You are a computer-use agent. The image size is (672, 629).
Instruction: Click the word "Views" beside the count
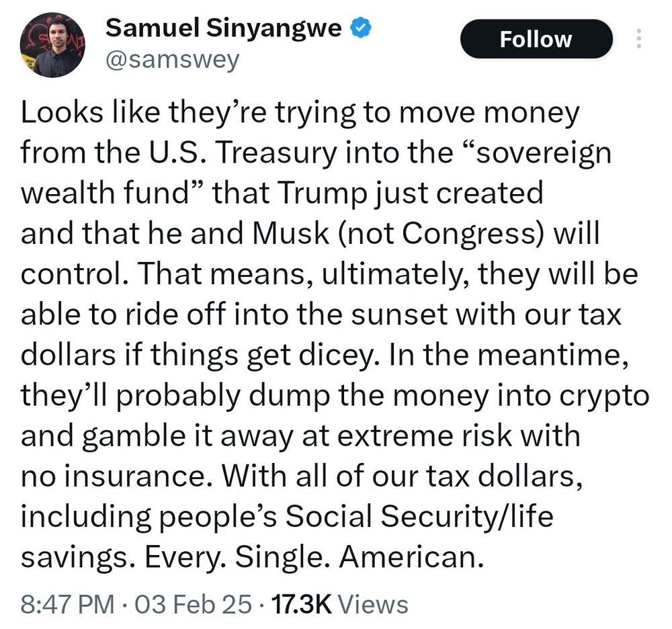pos(374,604)
